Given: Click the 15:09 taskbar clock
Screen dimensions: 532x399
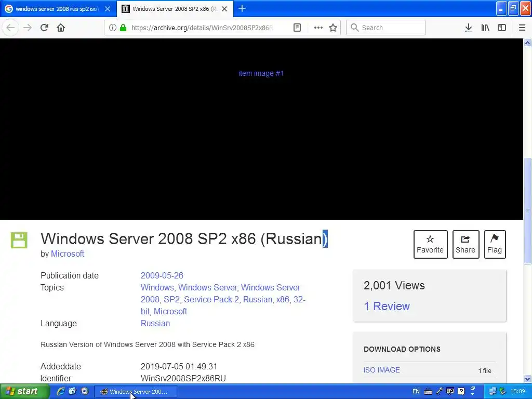Looking at the screenshot, I should (x=518, y=392).
